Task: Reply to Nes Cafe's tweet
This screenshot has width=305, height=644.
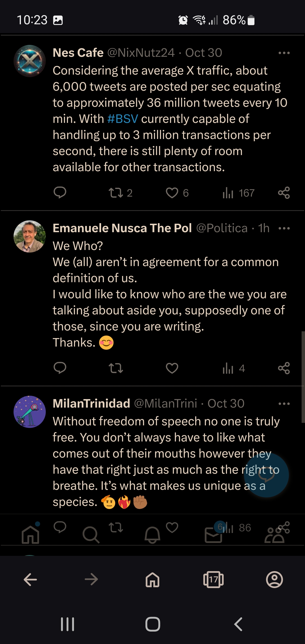Action: click(x=60, y=193)
